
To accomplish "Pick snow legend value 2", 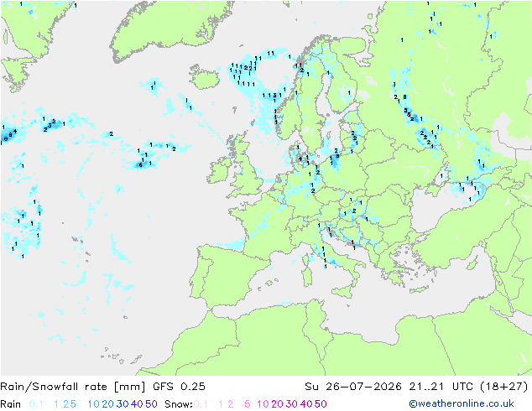I will 231,404.
